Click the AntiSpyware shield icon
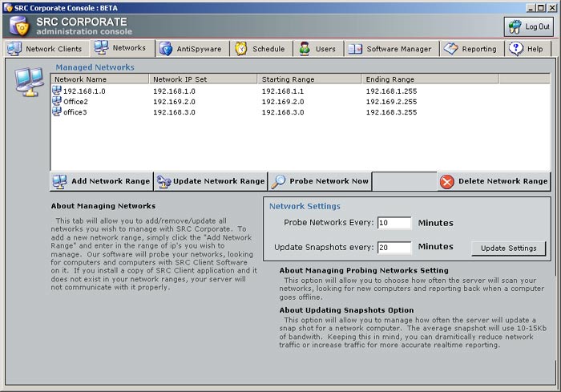Image resolution: width=561 pixels, height=392 pixels. coord(166,49)
